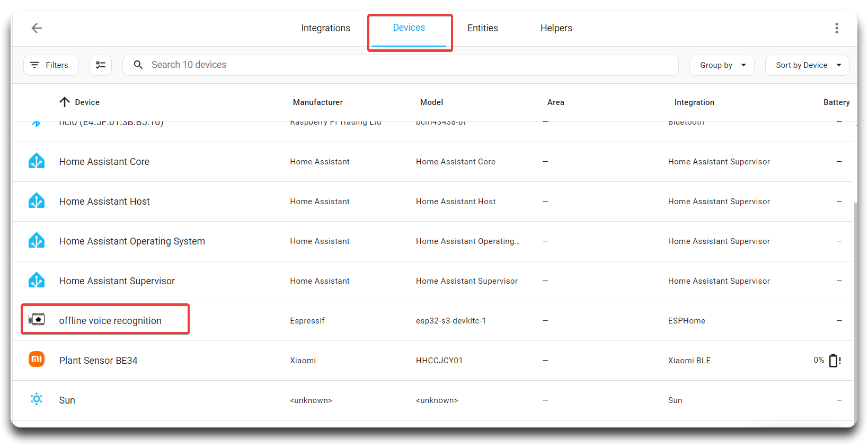Click the Sun integration cell
The width and height of the screenshot is (868, 446).
click(x=675, y=400)
